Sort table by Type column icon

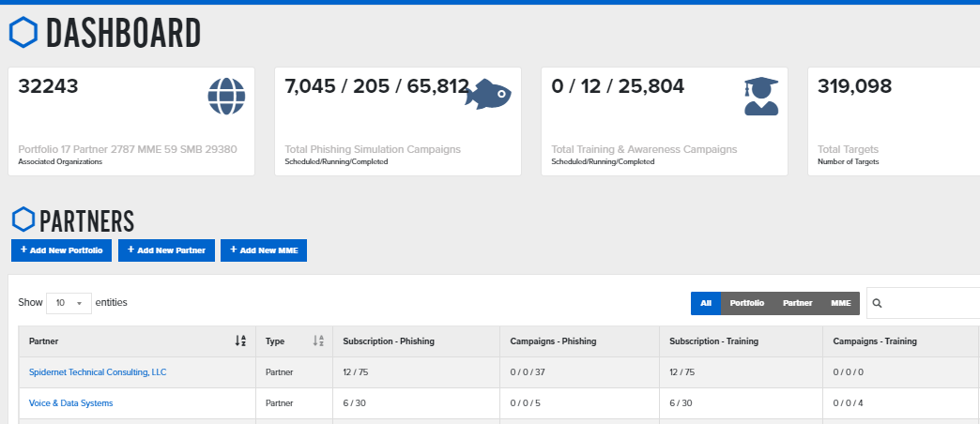(318, 341)
